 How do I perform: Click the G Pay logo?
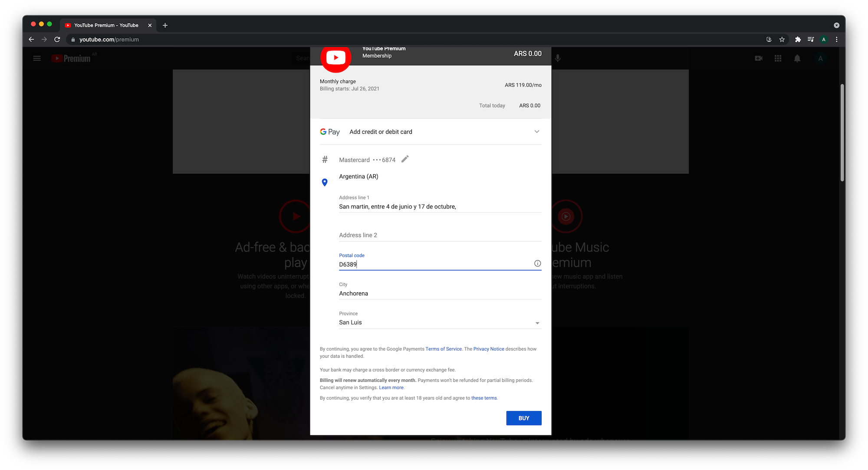[x=330, y=132]
